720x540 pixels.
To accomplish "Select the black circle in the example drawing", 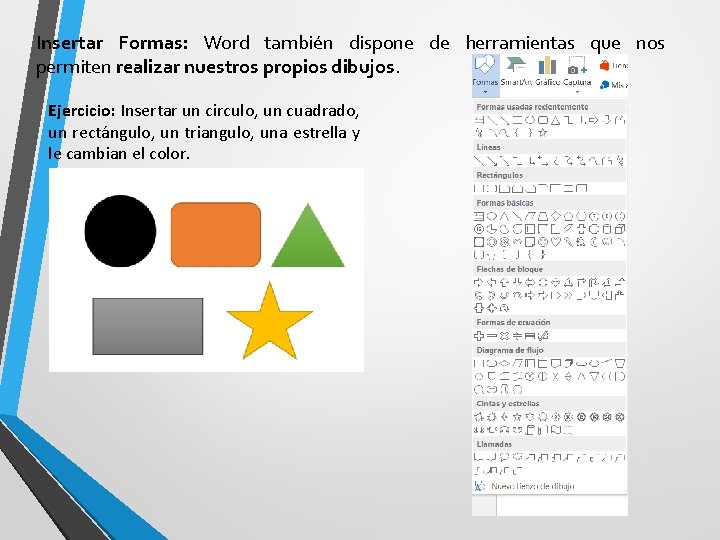I will (120, 231).
